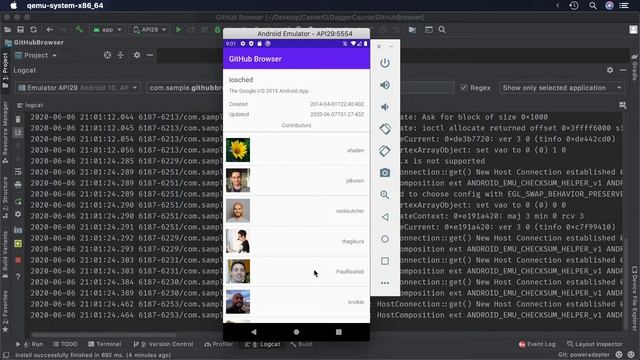The image size is (640, 360).
Task: Click sync refresh icon in IDE toolbar
Action: click(x=33, y=30)
